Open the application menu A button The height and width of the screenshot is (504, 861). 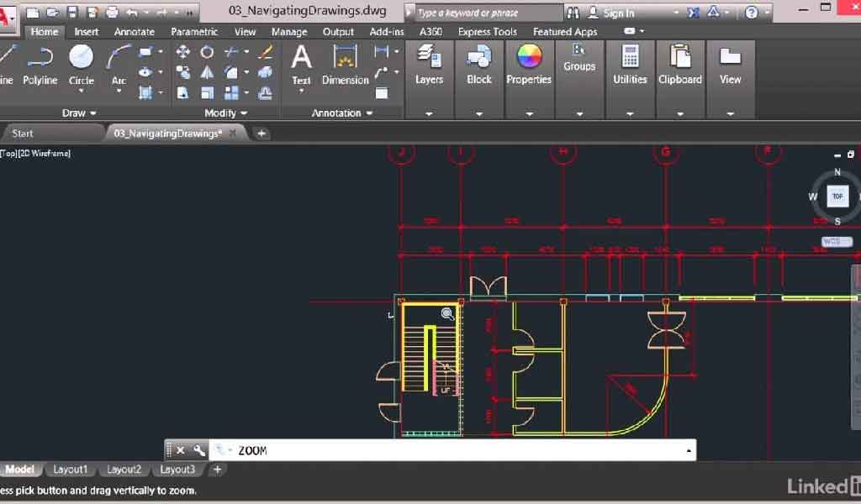click(x=7, y=18)
